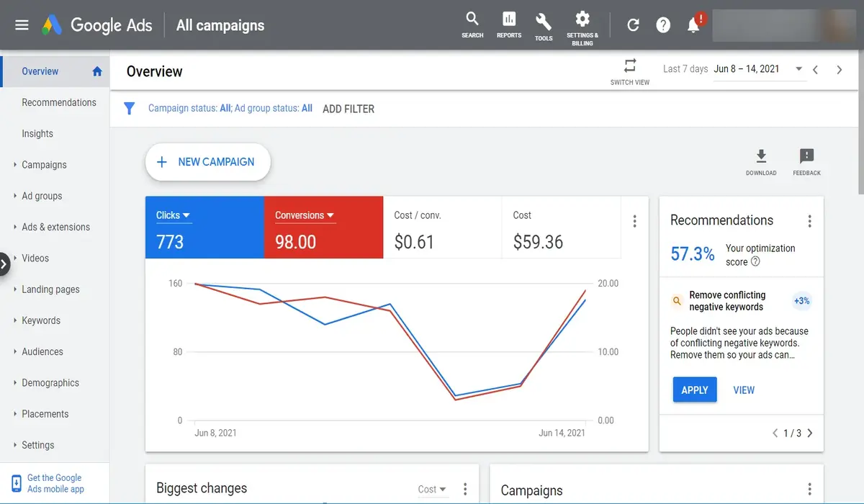View notifications bell icon
The image size is (864, 504).
[693, 25]
